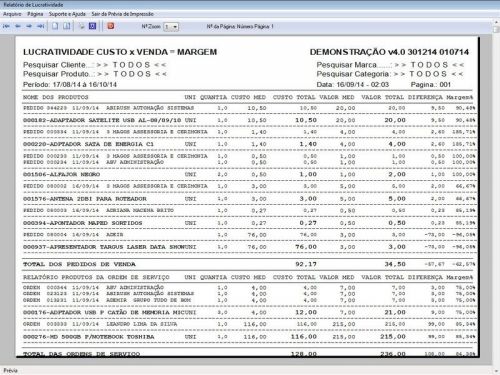
Task: Click the PEDIDO row for ABIRUSH AUTOMAÇÃO SISTEMAS
Action: (x=249, y=108)
